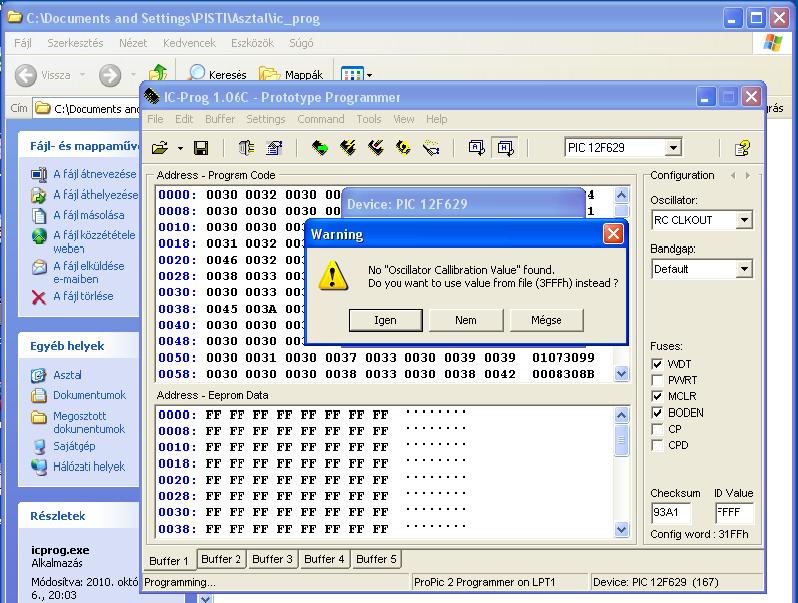Open Hálózati helyek link in Explorer
The height and width of the screenshot is (603, 798).
click(x=89, y=467)
